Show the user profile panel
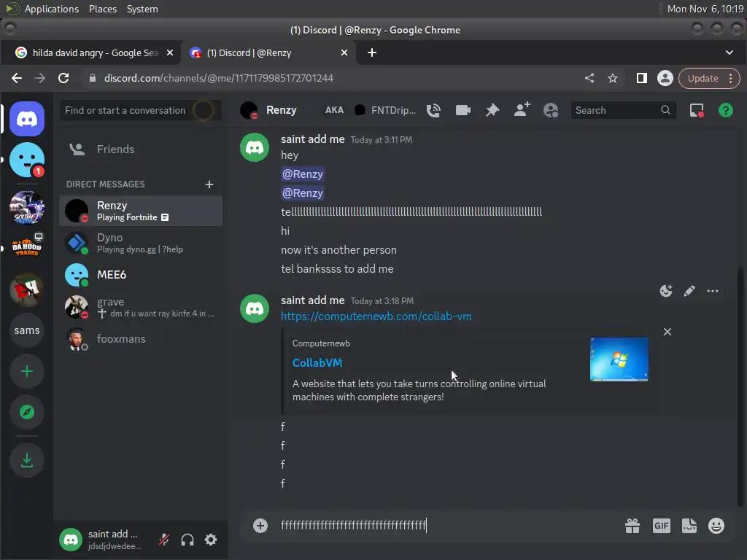The width and height of the screenshot is (747, 560). point(551,111)
